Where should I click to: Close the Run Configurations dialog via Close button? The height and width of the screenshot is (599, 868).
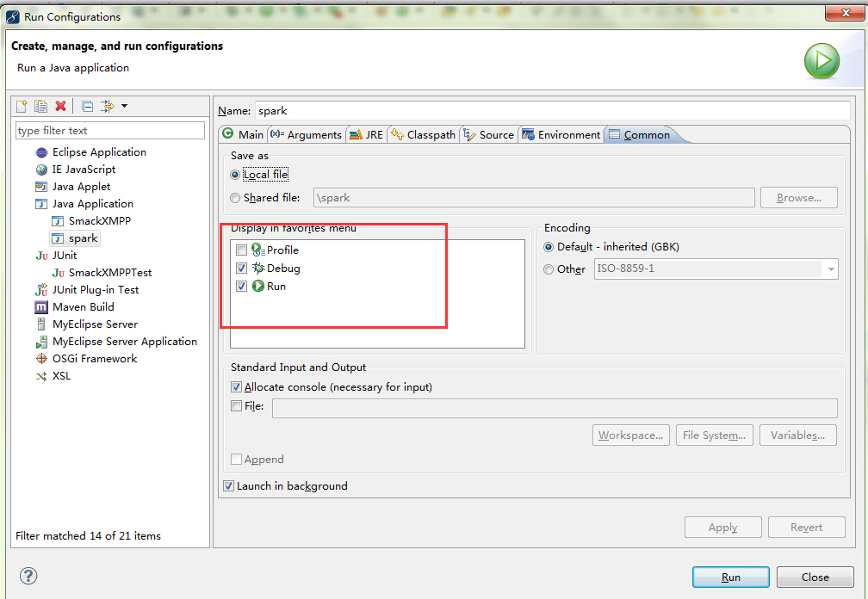coord(815,577)
